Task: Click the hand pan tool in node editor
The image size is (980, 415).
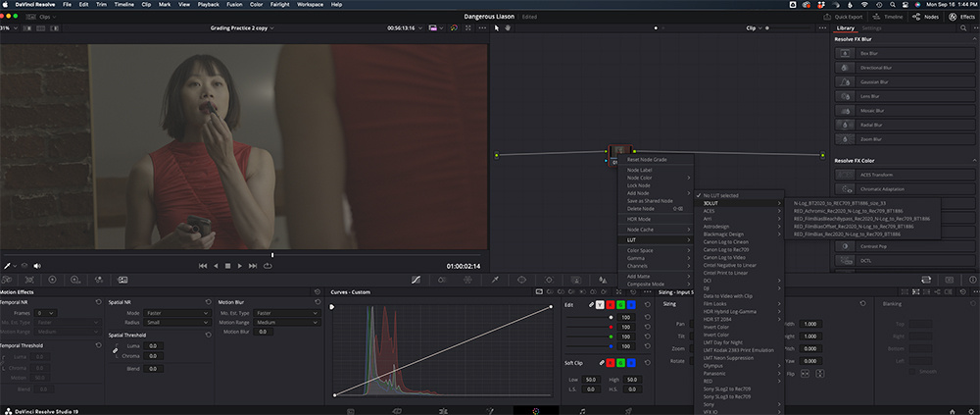Action: click(x=508, y=28)
